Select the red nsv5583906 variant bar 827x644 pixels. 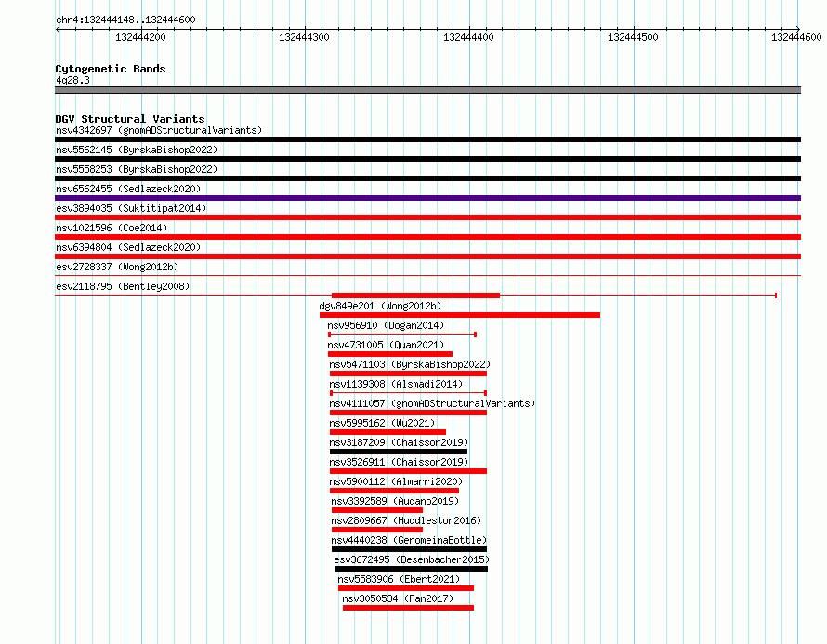click(x=406, y=588)
